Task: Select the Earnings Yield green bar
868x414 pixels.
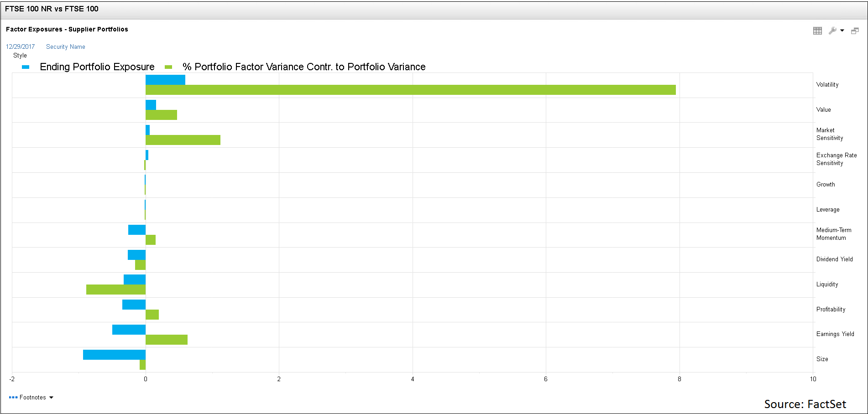Action: point(167,340)
